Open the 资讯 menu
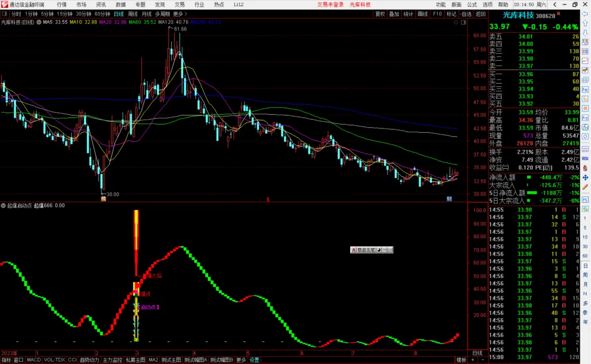This screenshot has width=591, height=364. (x=101, y=4)
